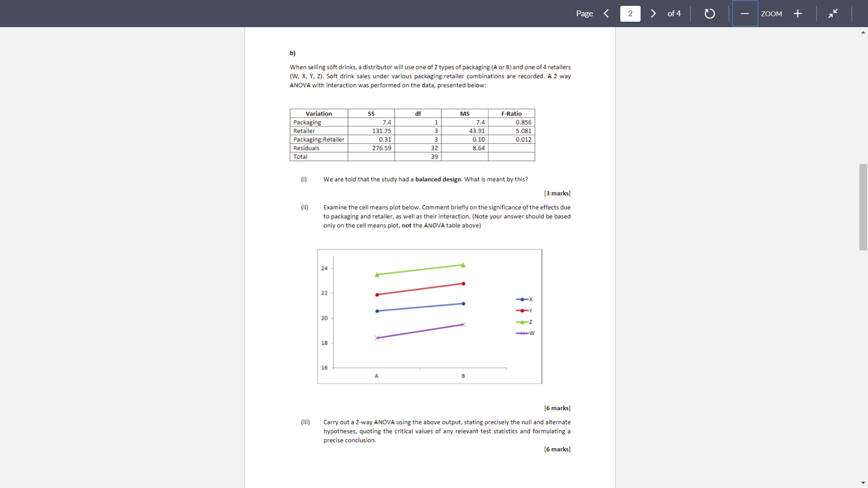Zoom in with the plus icon
This screenshot has height=488, width=868.
(797, 14)
